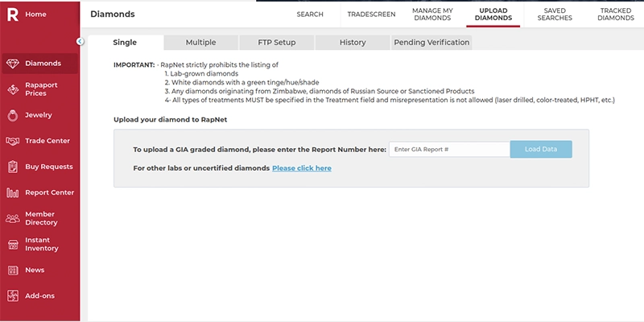Open the Jewelry sidebar entry
644x322 pixels.
(38, 115)
